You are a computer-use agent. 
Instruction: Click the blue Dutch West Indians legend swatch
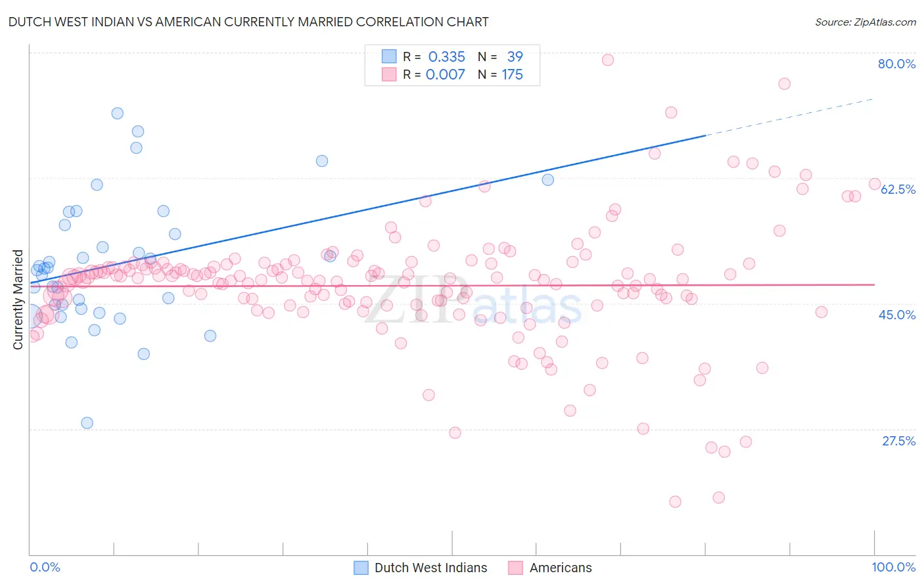pos(361,568)
